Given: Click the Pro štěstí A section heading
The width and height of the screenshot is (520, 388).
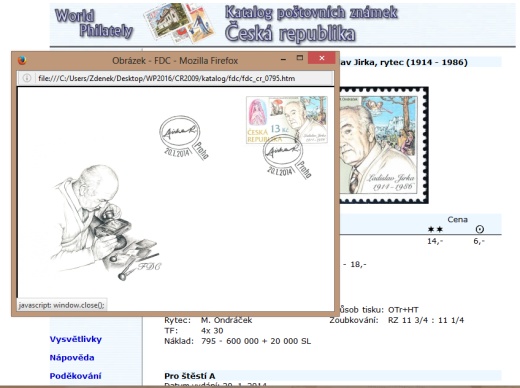Looking at the screenshot, I should (x=190, y=376).
